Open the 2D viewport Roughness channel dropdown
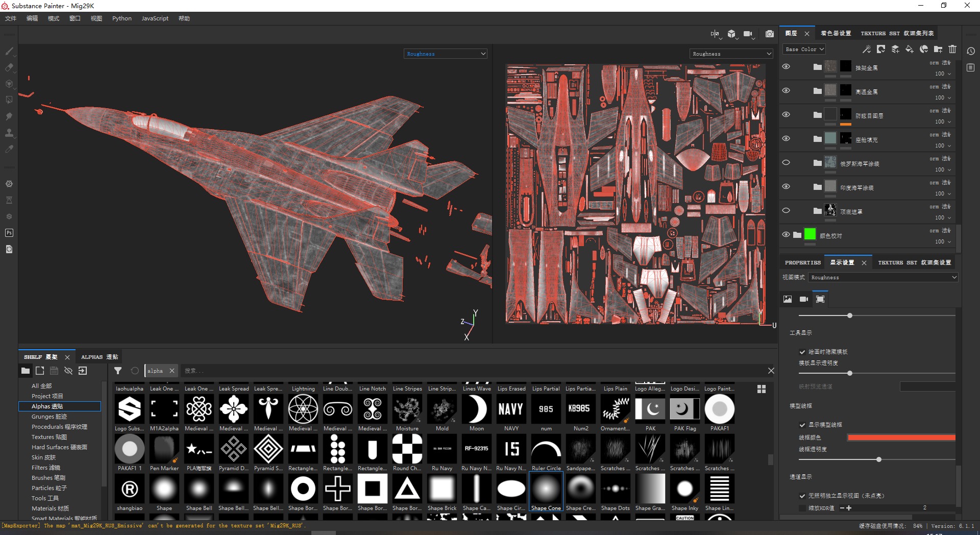The width and height of the screenshot is (980, 535). [x=731, y=54]
